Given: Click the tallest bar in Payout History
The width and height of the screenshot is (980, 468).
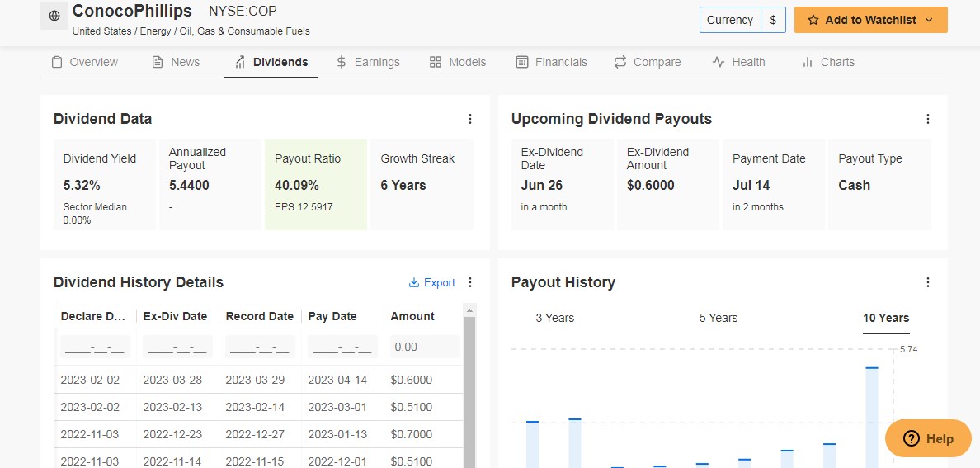Looking at the screenshot, I should pos(872,418).
